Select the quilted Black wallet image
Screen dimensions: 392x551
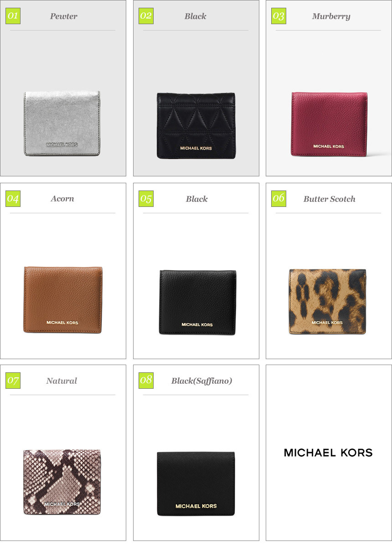coord(196,125)
